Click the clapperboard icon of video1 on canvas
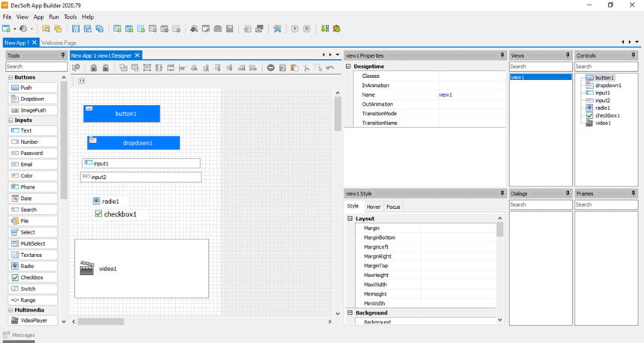Screen dimensions: 644x343 tap(87, 268)
